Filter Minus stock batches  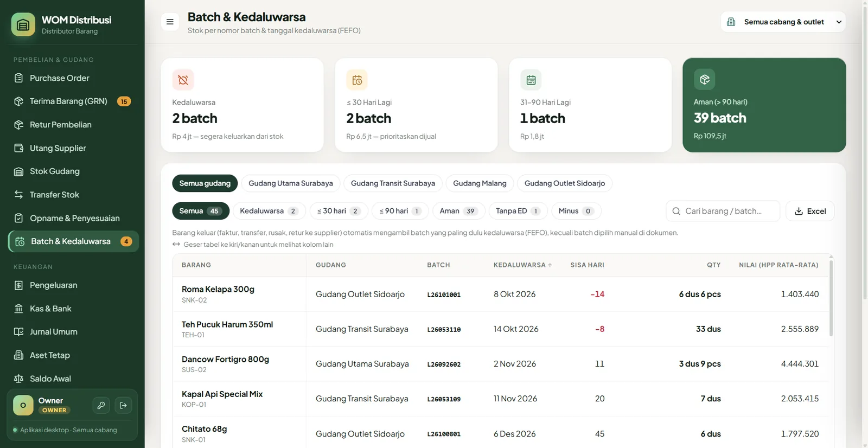point(576,211)
